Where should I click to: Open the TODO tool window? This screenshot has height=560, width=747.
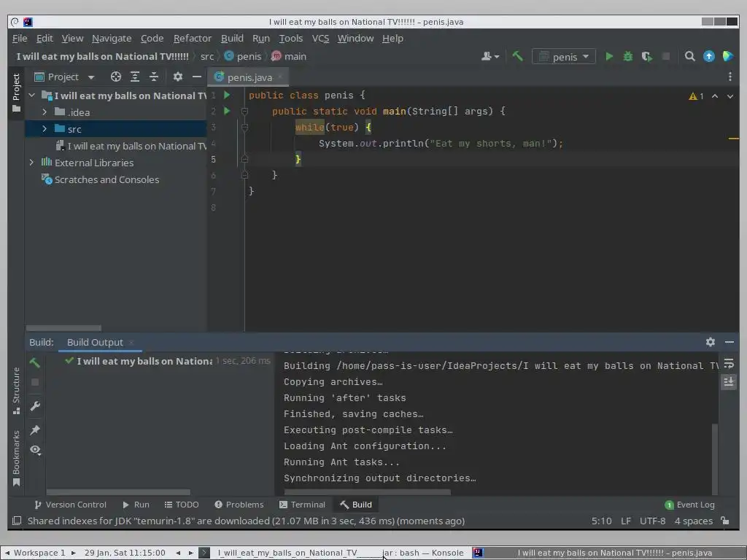click(x=182, y=505)
